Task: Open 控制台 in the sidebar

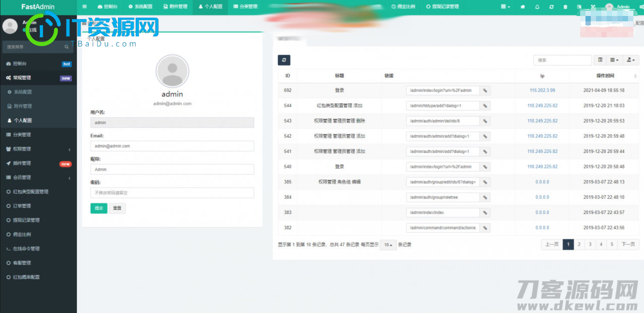Action: [38, 64]
